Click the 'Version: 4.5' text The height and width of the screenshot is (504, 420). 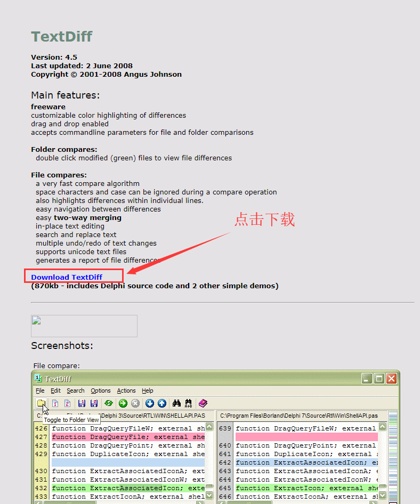click(54, 57)
